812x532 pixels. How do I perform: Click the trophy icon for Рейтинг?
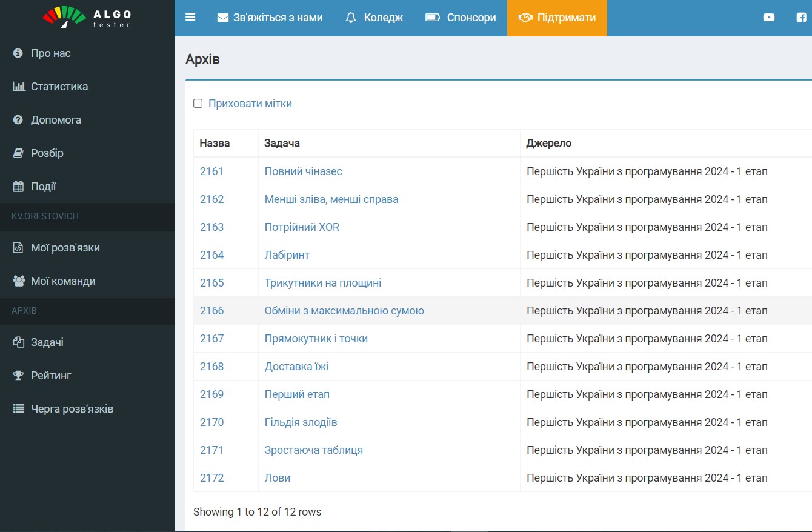tap(18, 376)
